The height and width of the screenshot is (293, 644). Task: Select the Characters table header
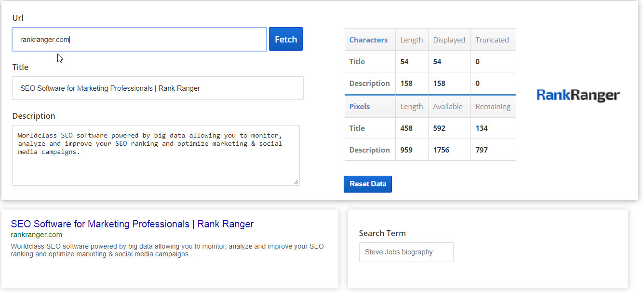tap(368, 40)
